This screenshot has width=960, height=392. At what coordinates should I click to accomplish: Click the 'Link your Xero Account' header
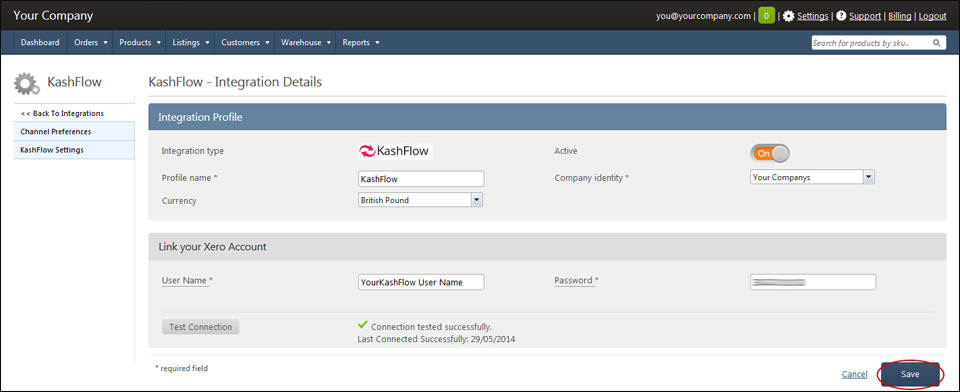547,247
